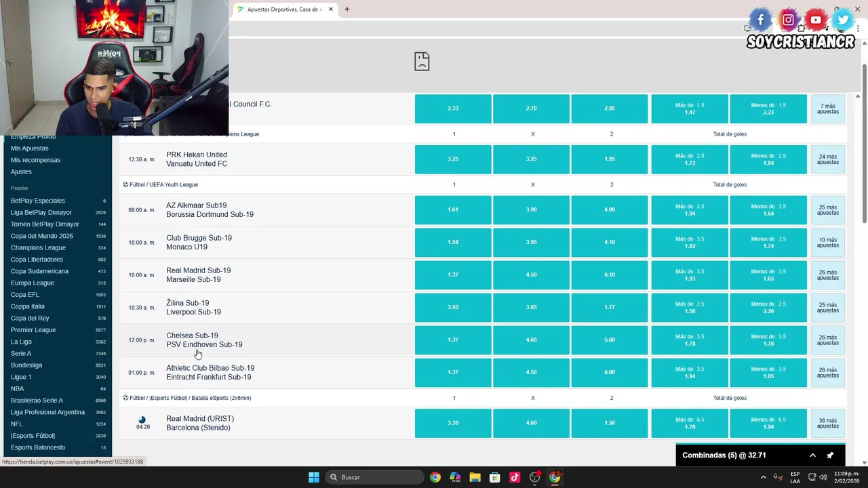The height and width of the screenshot is (488, 868).
Task: Click the soccer ball icon beside UEFA Youth League
Action: click(125, 184)
